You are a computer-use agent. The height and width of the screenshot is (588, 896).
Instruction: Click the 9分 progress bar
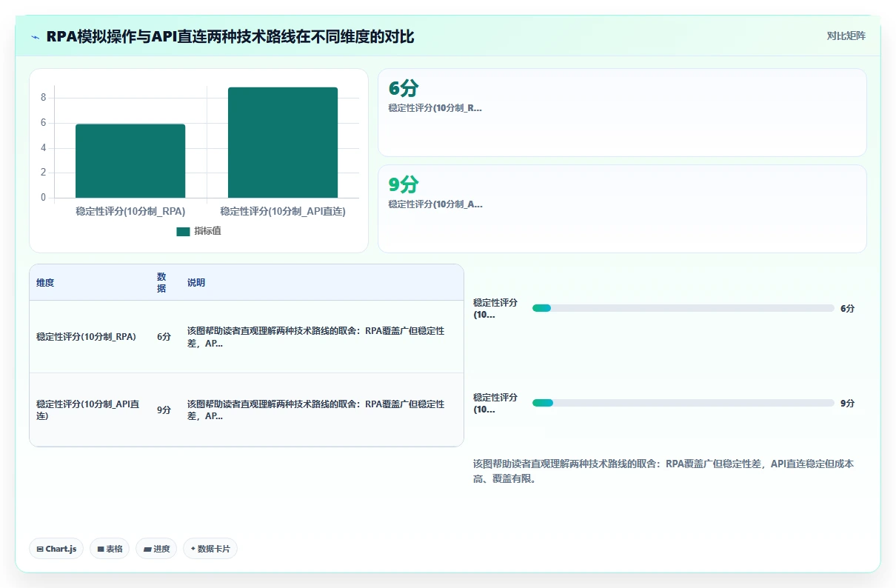tap(683, 403)
